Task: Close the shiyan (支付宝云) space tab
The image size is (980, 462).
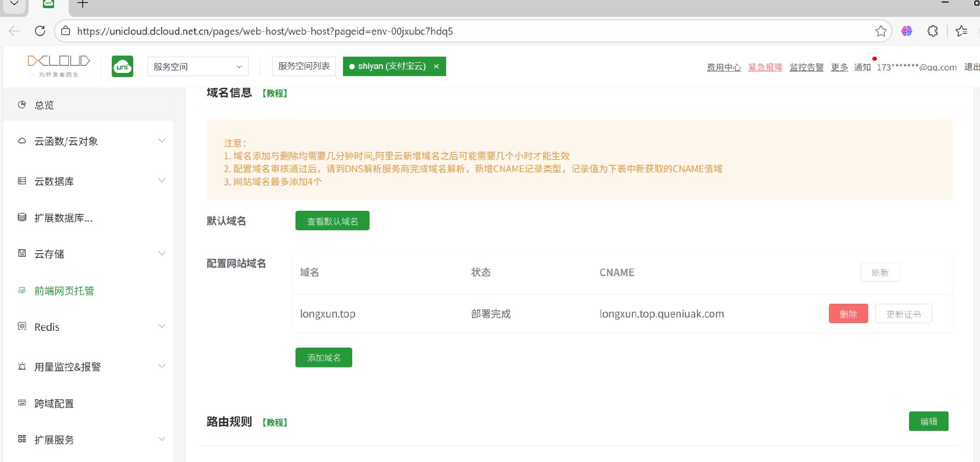Action: (436, 66)
